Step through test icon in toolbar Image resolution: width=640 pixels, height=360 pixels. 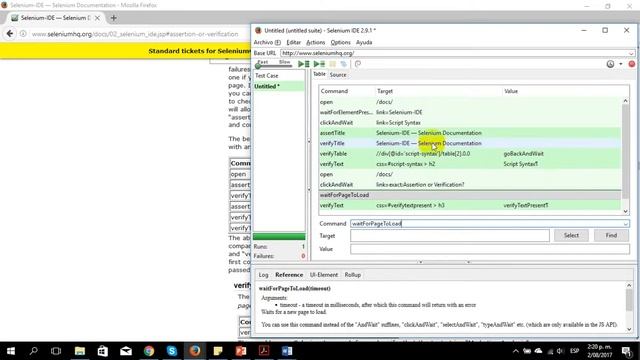(x=344, y=64)
